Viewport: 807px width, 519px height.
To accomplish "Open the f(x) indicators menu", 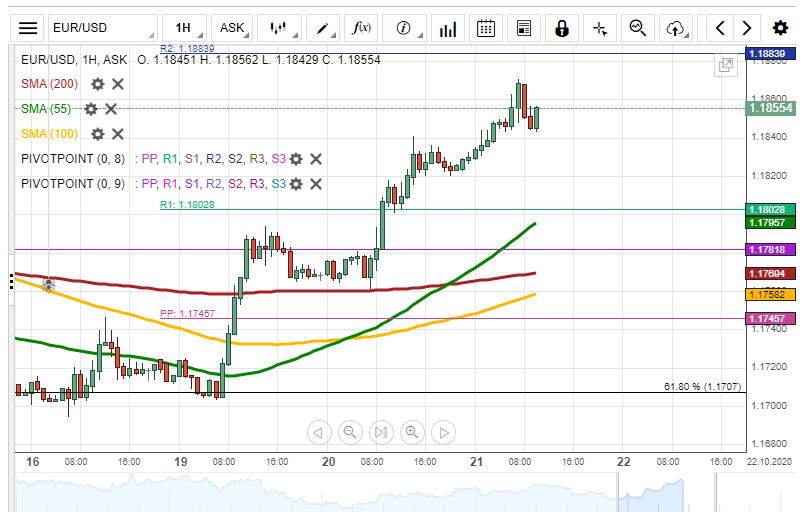I will pyautogui.click(x=361, y=28).
